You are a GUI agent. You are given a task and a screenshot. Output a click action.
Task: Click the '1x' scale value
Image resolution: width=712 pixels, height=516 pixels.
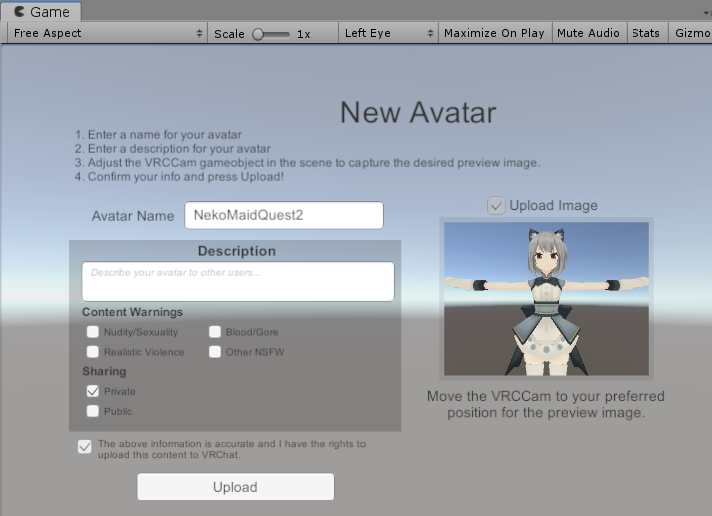[304, 34]
